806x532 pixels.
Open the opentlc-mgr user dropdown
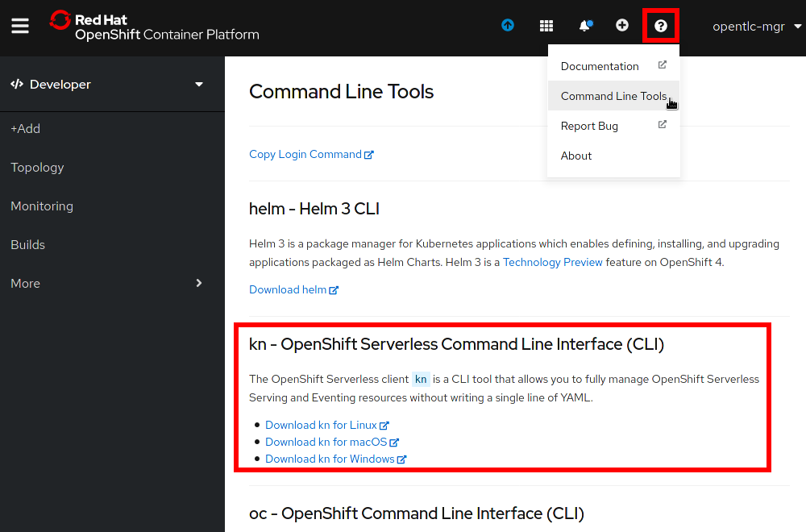point(756,27)
